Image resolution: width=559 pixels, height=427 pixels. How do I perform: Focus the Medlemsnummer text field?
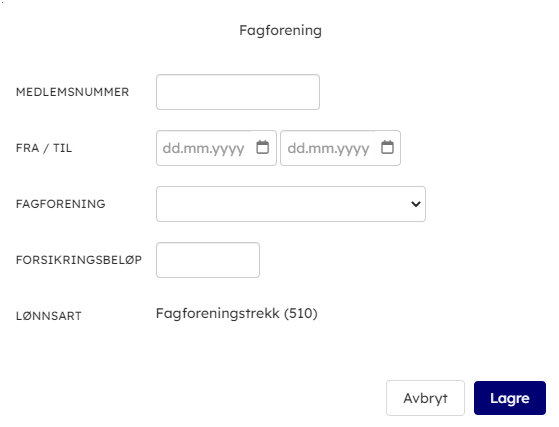tap(238, 92)
